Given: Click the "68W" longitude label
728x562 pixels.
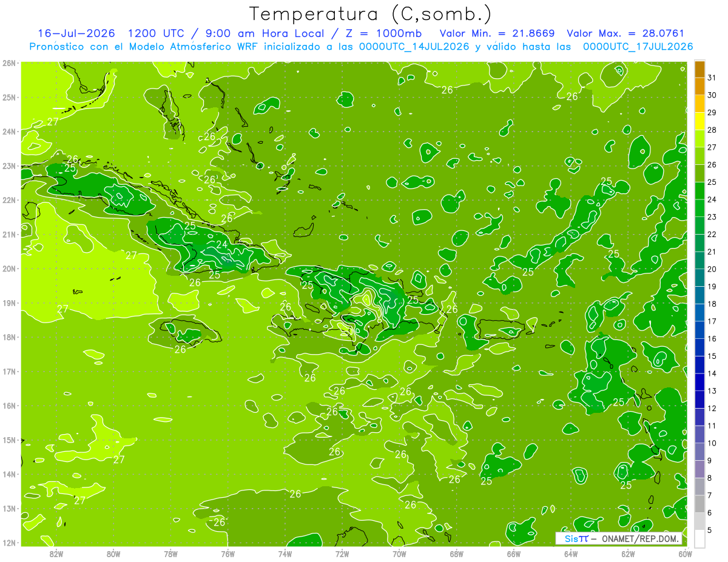Looking at the screenshot, I should (456, 553).
